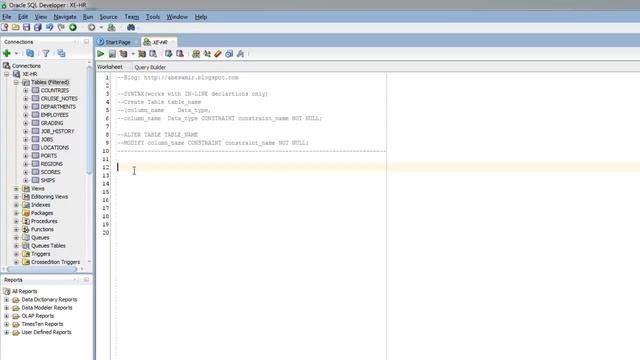640x360 pixels.
Task: Collapse the XE-HR connection node
Action: coord(6,74)
